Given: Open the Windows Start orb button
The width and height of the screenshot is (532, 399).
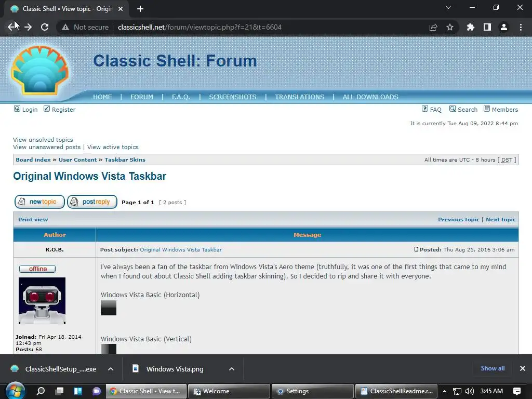Looking at the screenshot, I should (x=15, y=391).
